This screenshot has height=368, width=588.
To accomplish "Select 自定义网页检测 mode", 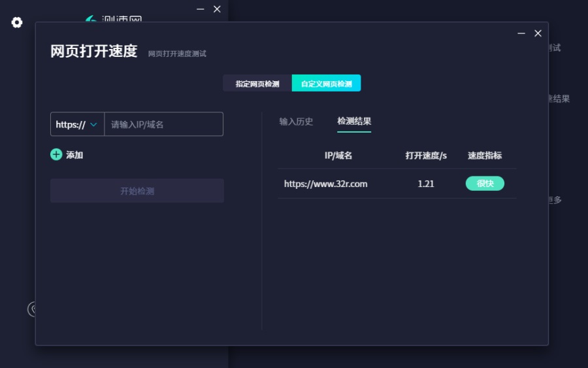I will pos(326,83).
